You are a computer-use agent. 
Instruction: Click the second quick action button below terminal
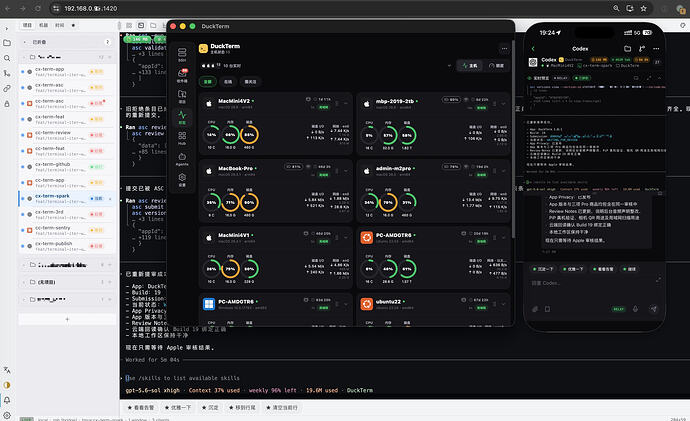pos(178,407)
